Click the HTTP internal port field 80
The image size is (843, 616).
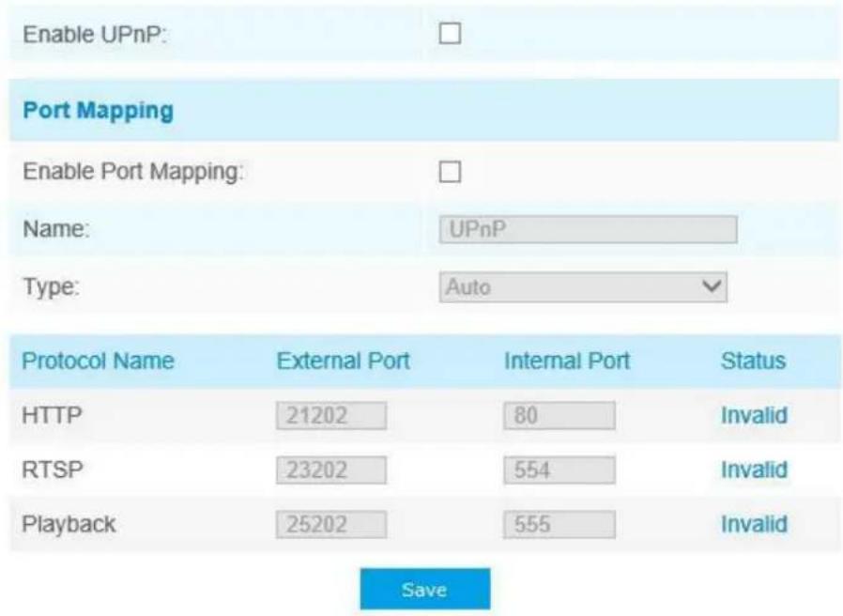559,416
